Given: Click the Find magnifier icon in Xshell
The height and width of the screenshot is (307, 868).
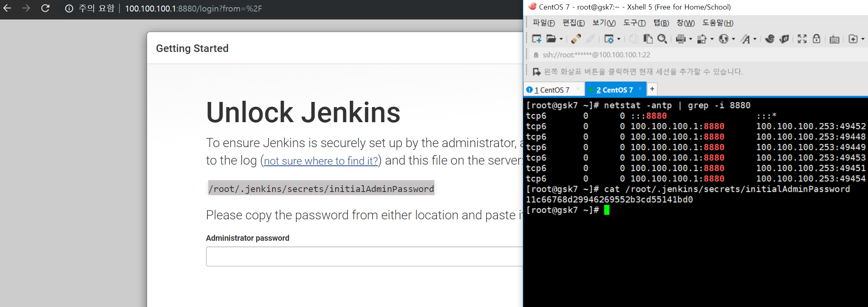Looking at the screenshot, I should [662, 39].
